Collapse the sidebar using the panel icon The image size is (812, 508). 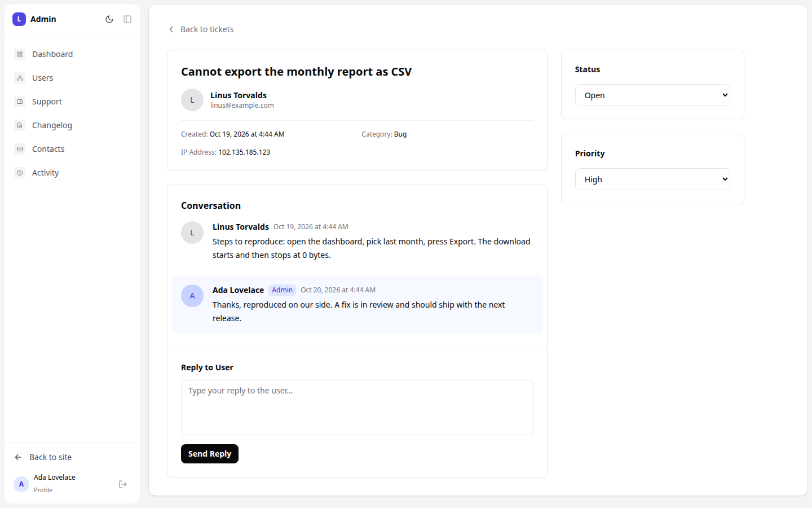(x=127, y=19)
